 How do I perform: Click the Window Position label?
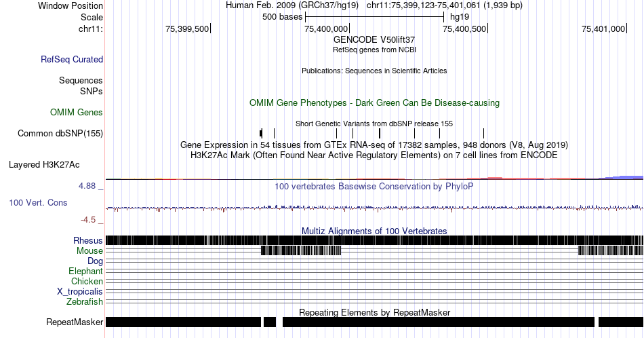point(71,5)
